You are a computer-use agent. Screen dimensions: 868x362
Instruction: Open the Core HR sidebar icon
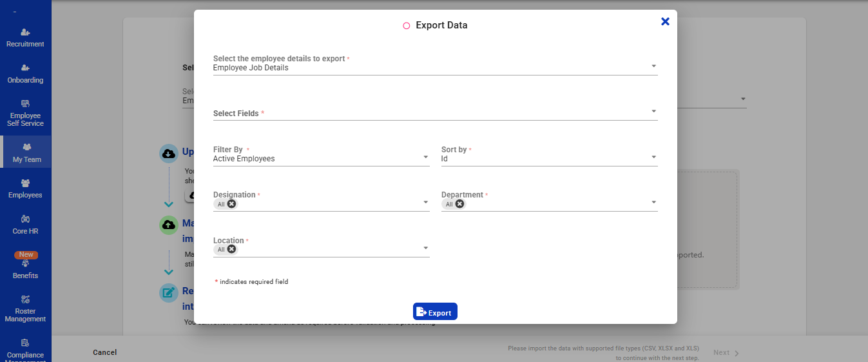coord(25,219)
